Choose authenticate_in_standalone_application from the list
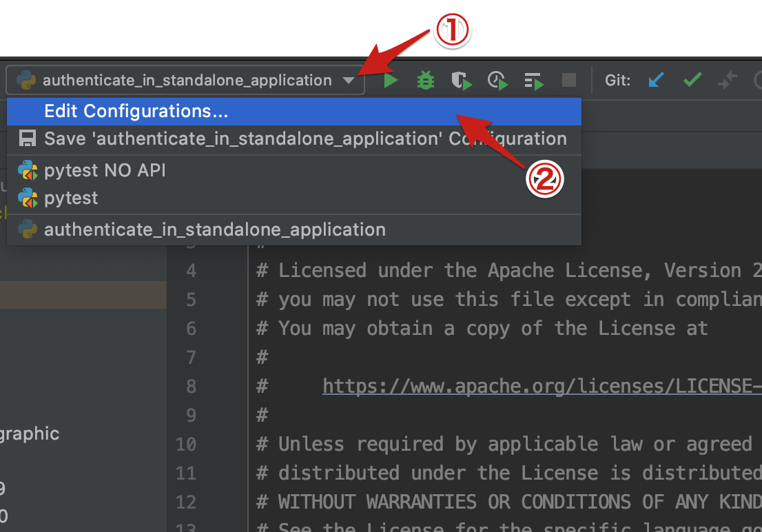 (214, 229)
